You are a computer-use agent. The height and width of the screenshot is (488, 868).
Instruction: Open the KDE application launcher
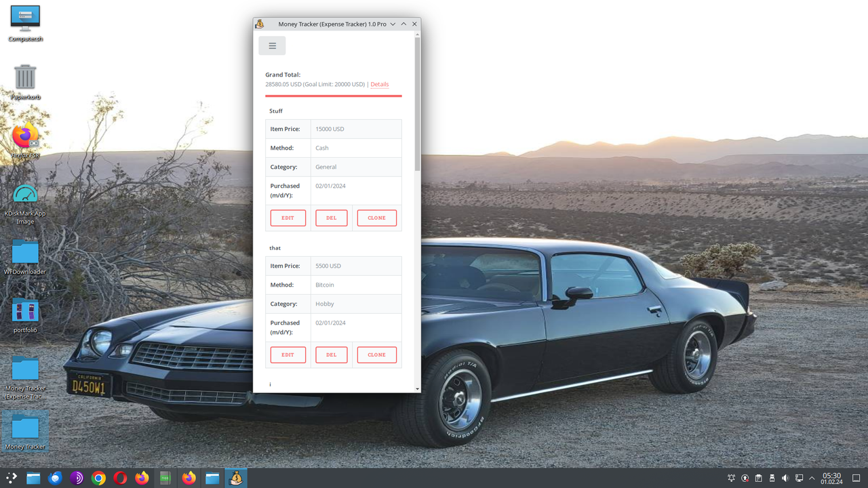pos(12,478)
